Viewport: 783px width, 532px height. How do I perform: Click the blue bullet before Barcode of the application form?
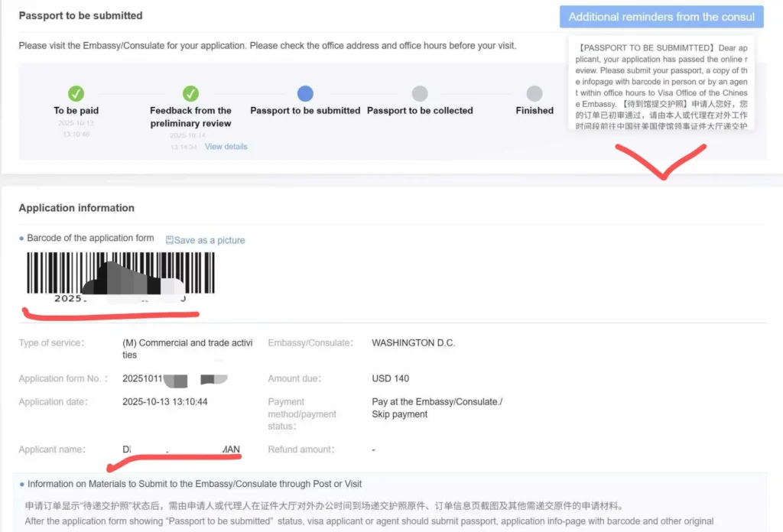click(x=21, y=239)
